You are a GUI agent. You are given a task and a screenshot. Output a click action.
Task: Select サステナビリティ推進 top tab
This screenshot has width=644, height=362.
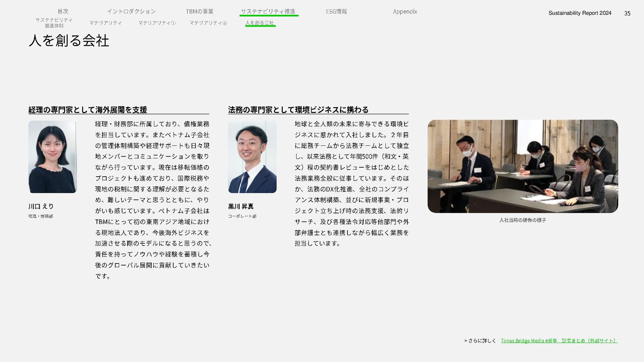tap(268, 11)
